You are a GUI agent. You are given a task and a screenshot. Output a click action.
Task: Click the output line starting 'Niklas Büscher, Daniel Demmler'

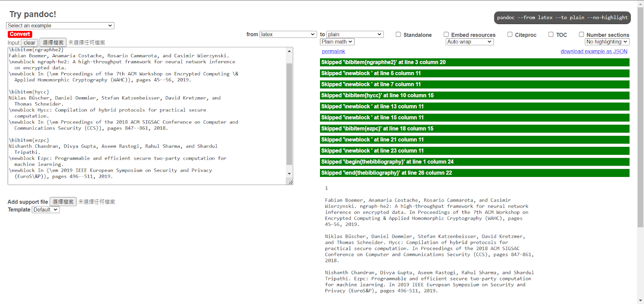(425, 236)
